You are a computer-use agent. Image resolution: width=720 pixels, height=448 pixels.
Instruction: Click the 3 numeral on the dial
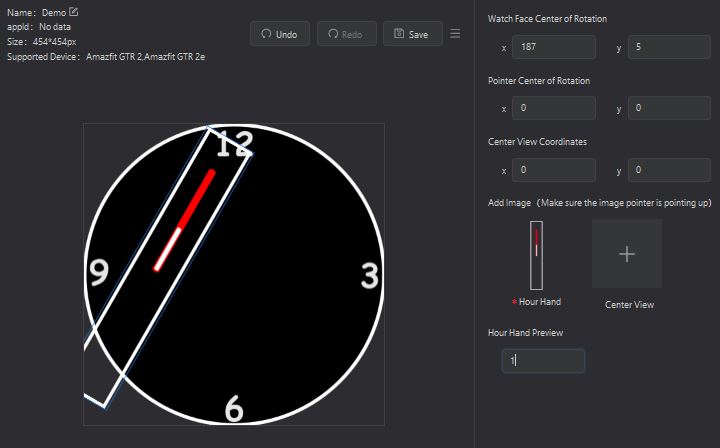pos(370,276)
